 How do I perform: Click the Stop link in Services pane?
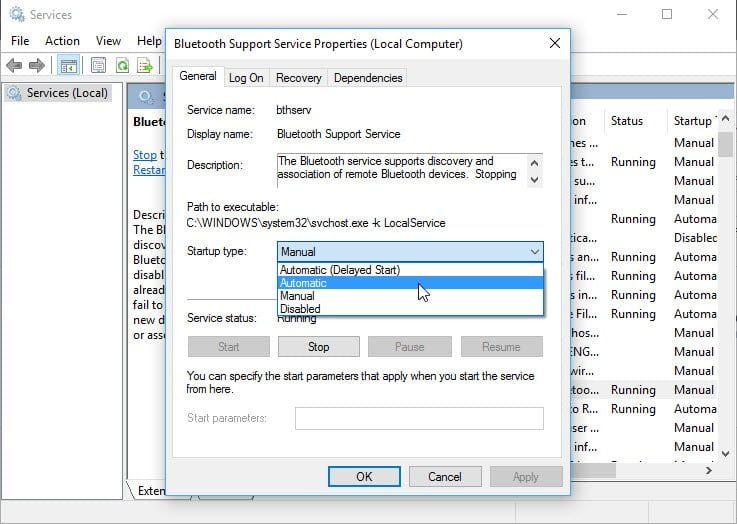[145, 155]
